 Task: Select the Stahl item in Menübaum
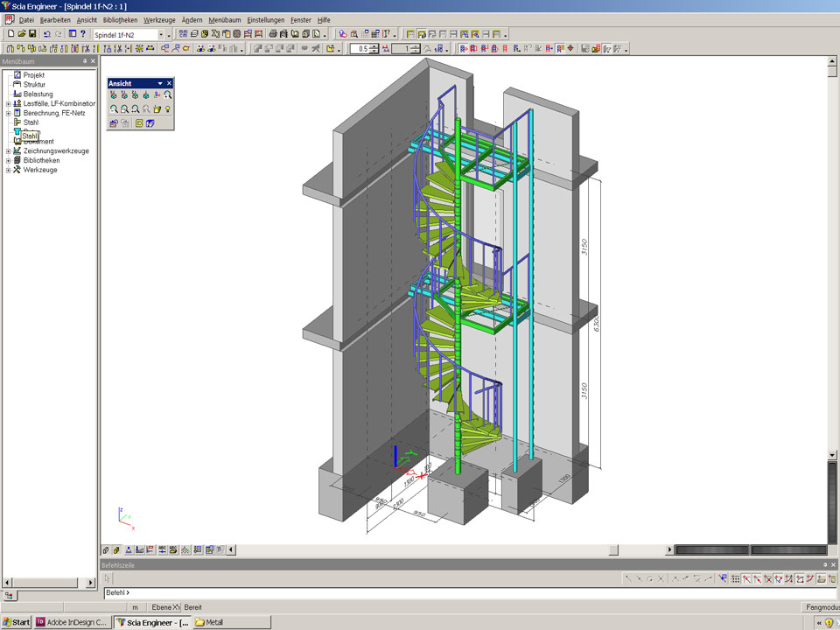(x=31, y=122)
